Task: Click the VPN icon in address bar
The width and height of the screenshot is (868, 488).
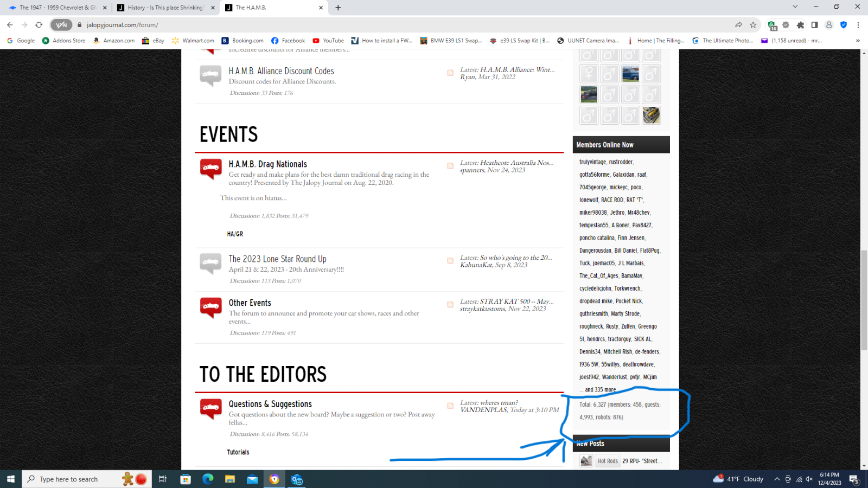Action: pos(61,25)
